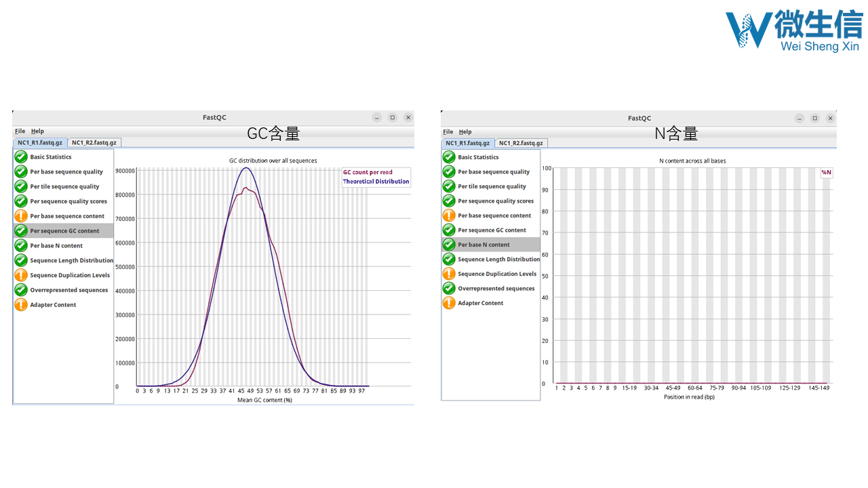The height and width of the screenshot is (488, 868).
Task: Switch to NC1_R2.fastq.gz tab in left window
Action: pyautogui.click(x=94, y=142)
